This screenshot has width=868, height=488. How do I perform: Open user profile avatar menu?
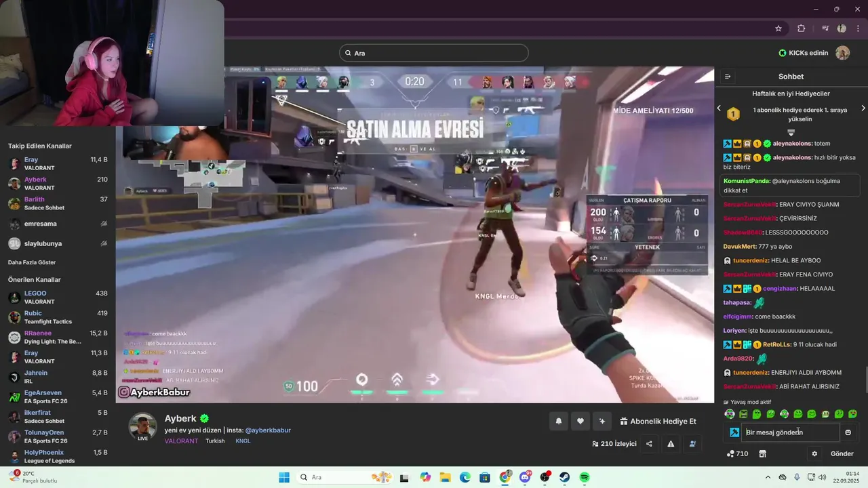842,53
